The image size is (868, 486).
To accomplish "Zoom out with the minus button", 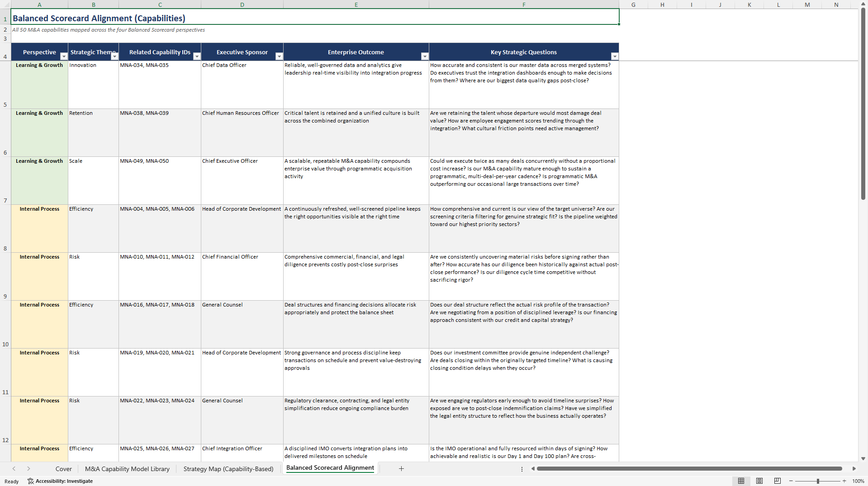I will point(791,481).
